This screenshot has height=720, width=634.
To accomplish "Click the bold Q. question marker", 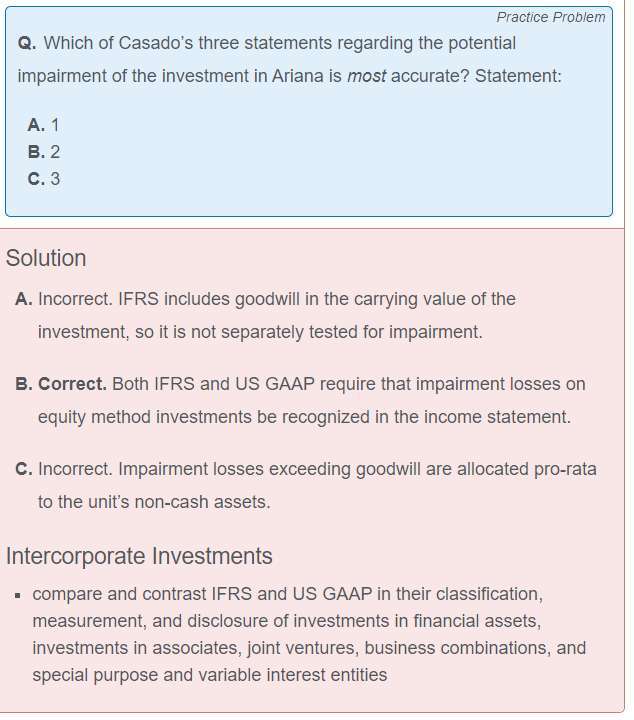I will tap(27, 43).
